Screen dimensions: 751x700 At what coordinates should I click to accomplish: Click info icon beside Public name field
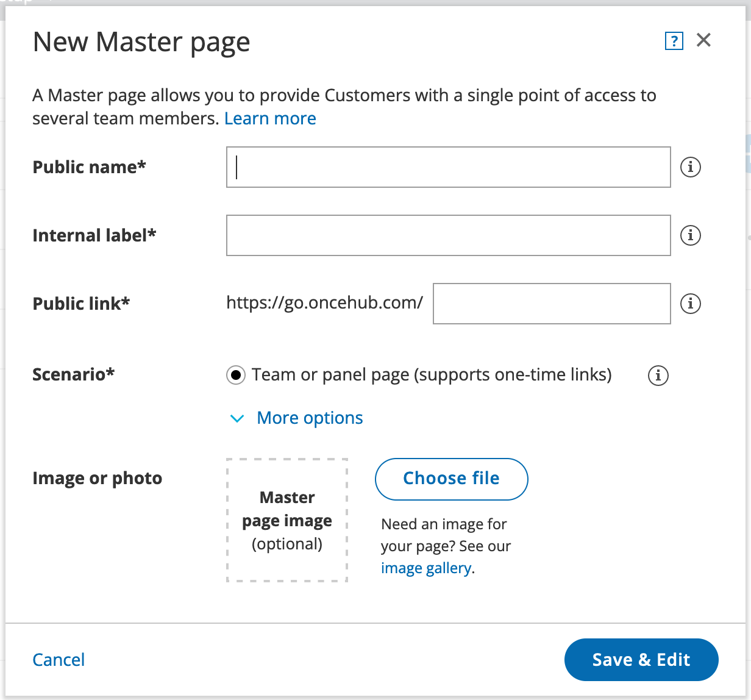[690, 166]
